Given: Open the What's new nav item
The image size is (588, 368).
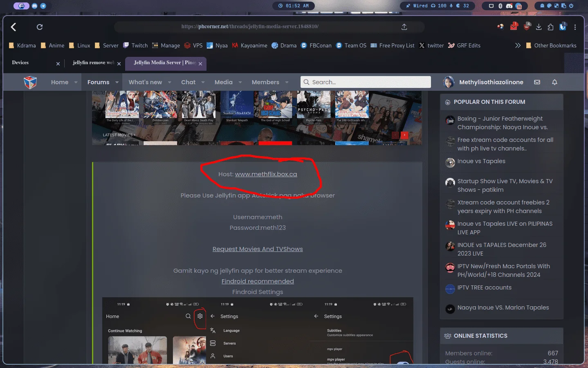Looking at the screenshot, I should [x=145, y=82].
